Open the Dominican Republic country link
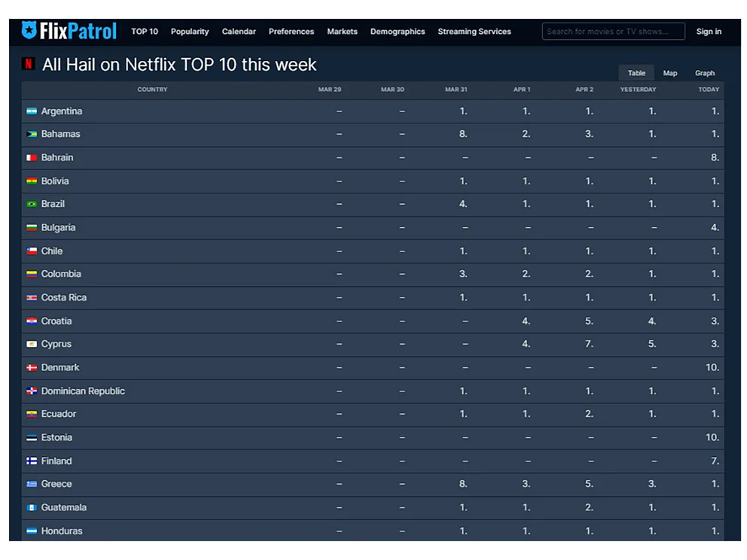Viewport: 747px width, 560px height. 83,391
